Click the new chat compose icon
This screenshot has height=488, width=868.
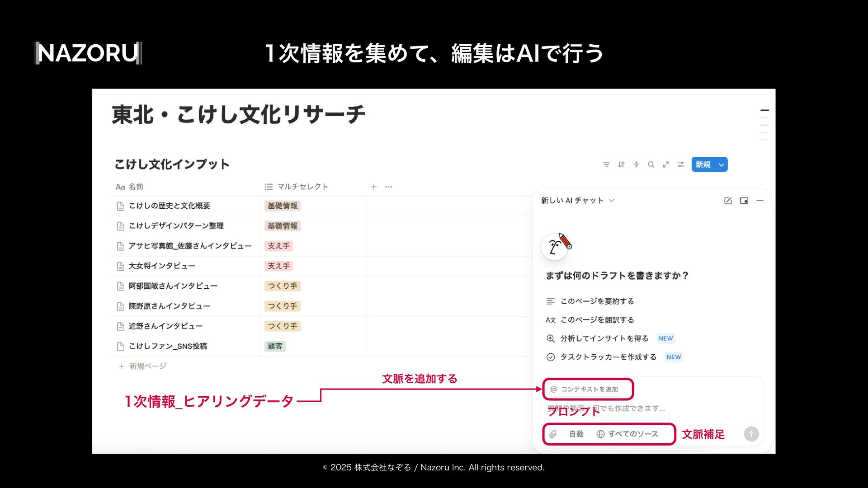click(728, 201)
